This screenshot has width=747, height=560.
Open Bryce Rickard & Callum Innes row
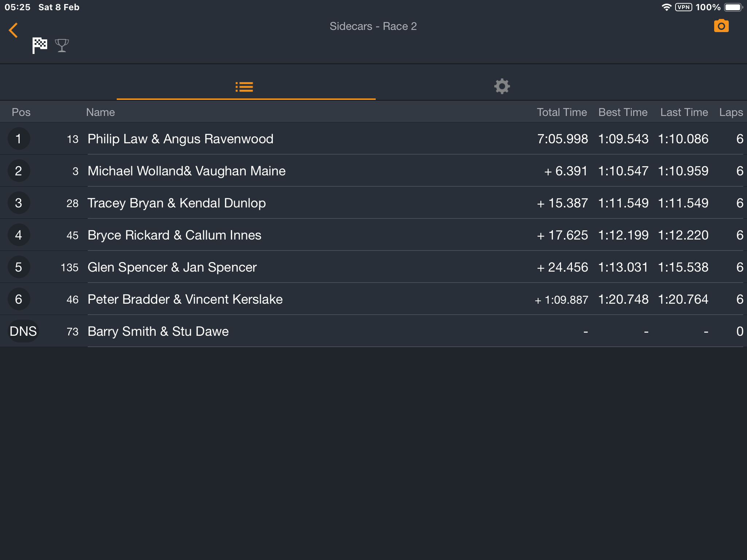tap(373, 235)
